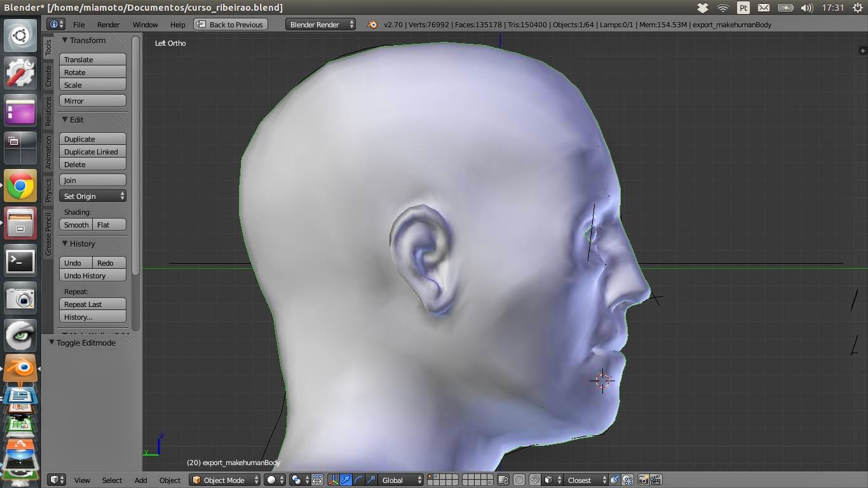Open the 3D view's Add menu
The width and height of the screenshot is (868, 488).
coord(140,480)
